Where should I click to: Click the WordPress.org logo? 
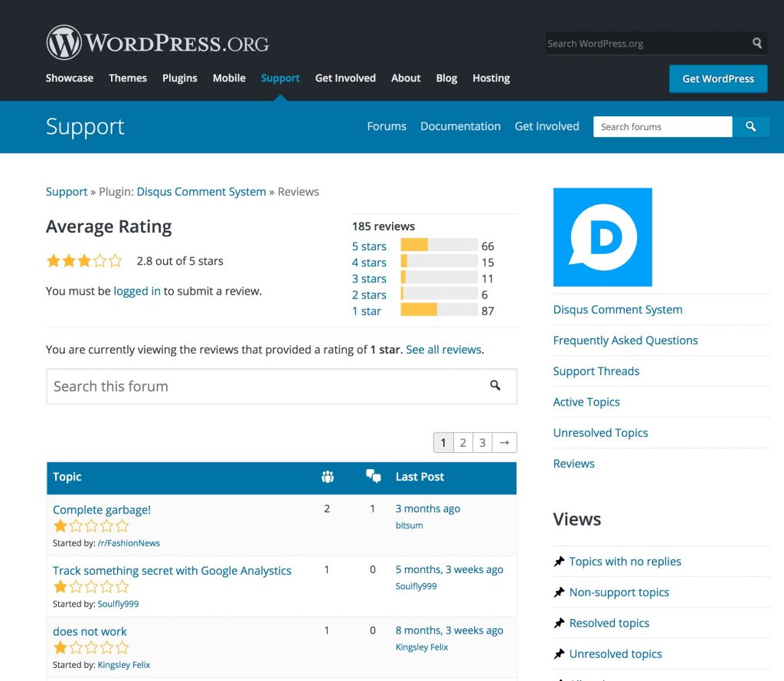pyautogui.click(x=158, y=43)
